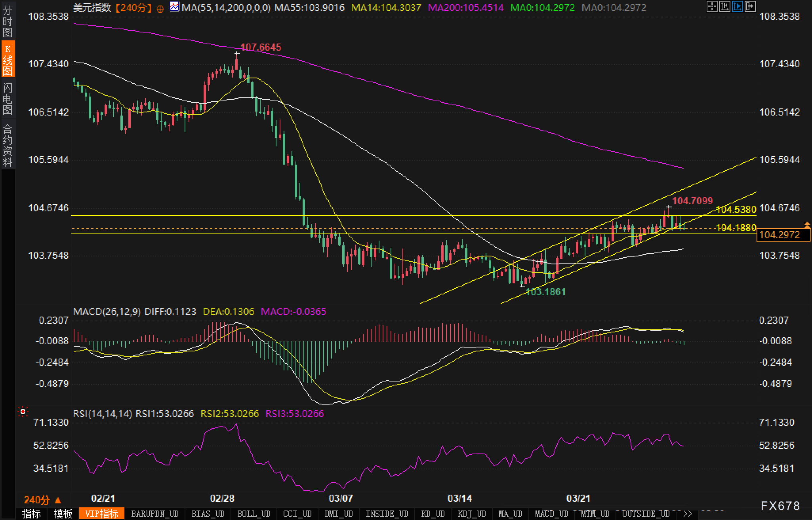Click the MA indicator chart icon
812x520 pixels.
pyautogui.click(x=174, y=7)
